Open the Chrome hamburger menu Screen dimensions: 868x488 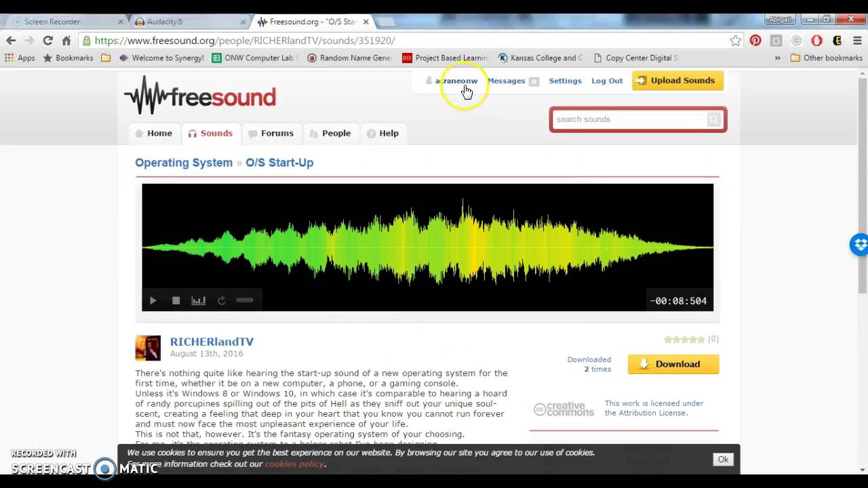pyautogui.click(x=858, y=41)
